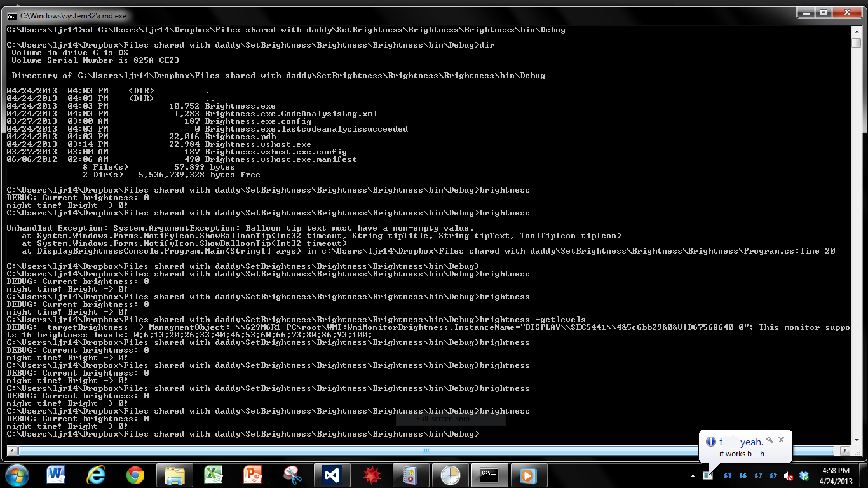The image size is (868, 488).
Task: Open the red spiky Mathematica icon
Action: pyautogui.click(x=372, y=475)
